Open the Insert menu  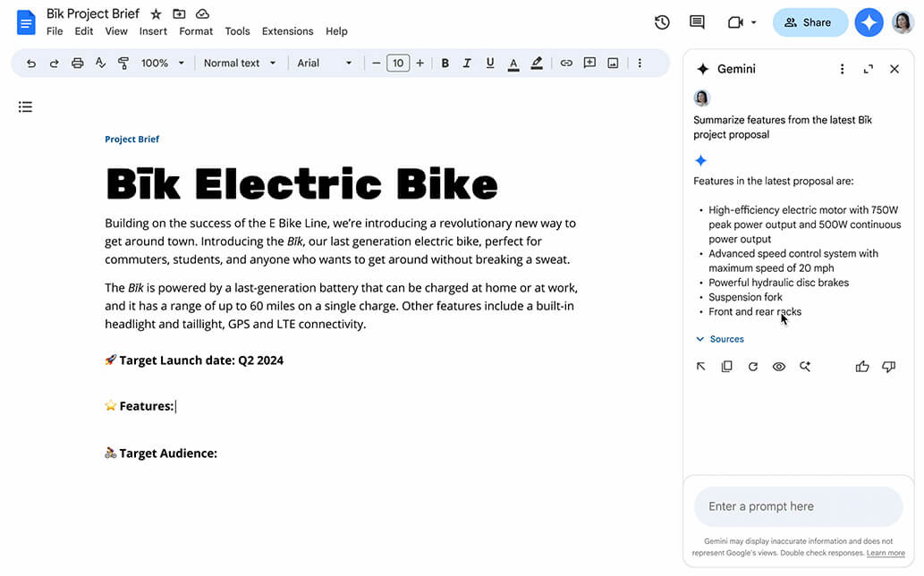coord(153,31)
